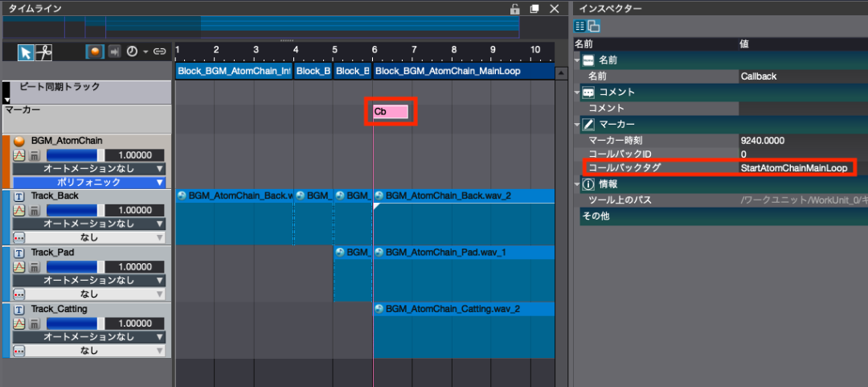The height and width of the screenshot is (387, 868).
Task: Click the orange ball button in timeline toolbar
Action: [x=96, y=52]
